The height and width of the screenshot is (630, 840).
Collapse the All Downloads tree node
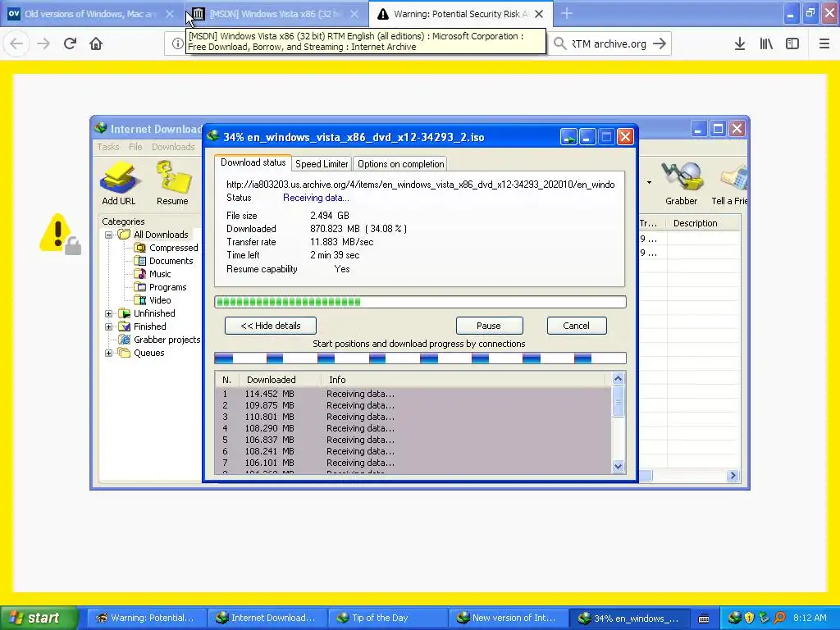[x=109, y=235]
